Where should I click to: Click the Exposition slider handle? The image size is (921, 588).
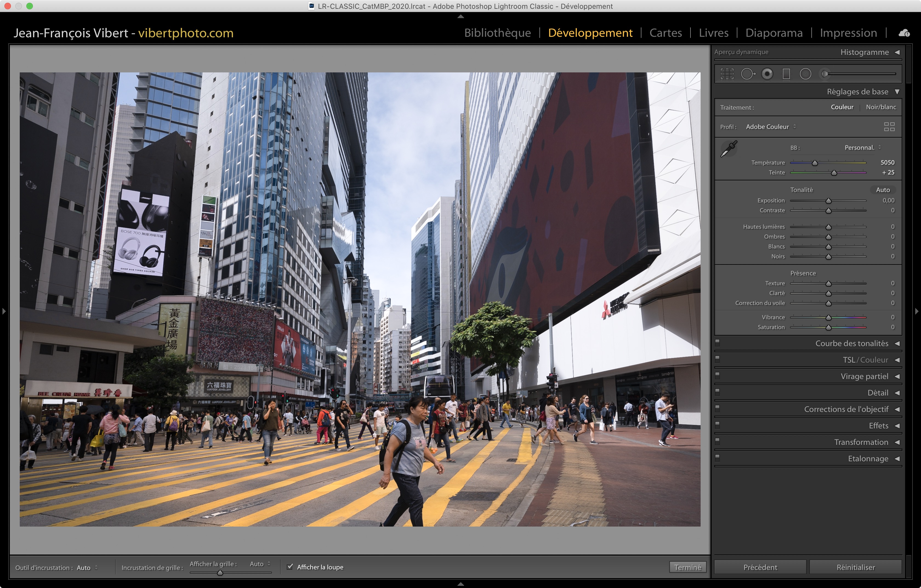pos(828,201)
